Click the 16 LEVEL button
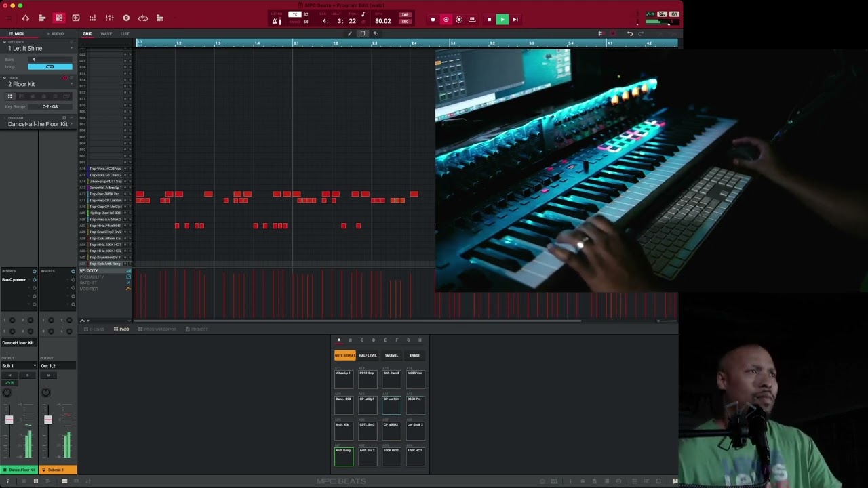This screenshot has height=488, width=868. coord(391,355)
